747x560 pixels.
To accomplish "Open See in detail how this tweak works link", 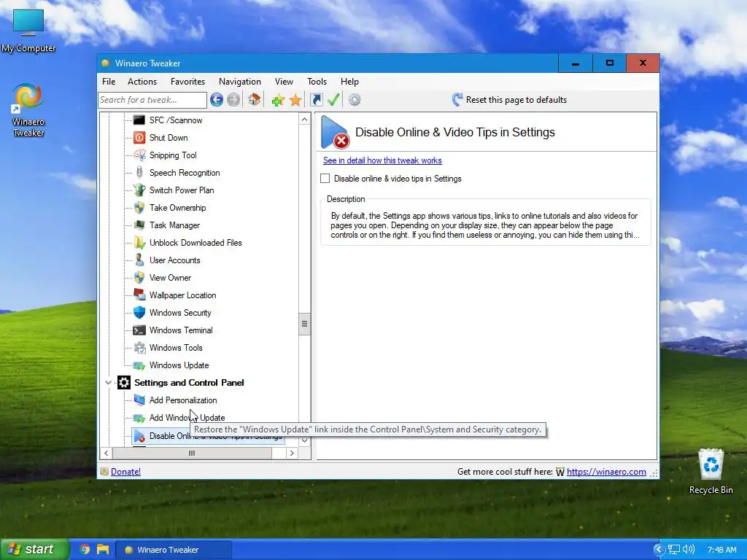I will (382, 160).
